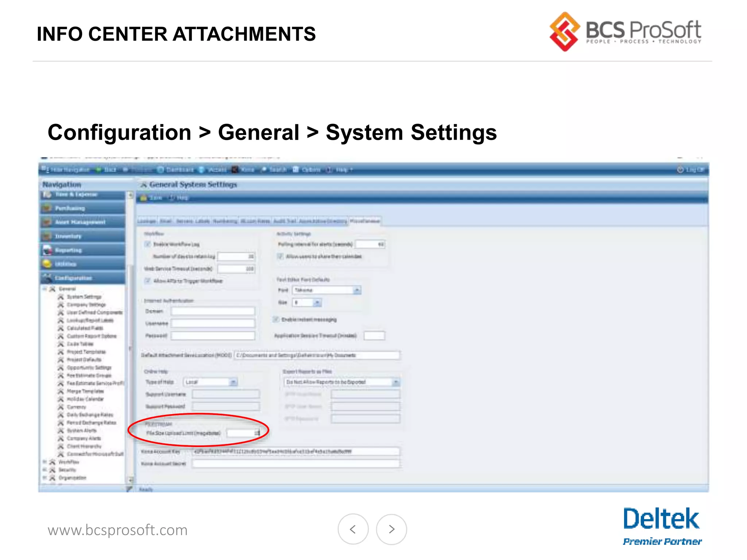Toggle Allow APIs to Trigger Workflow checkbox

(x=148, y=281)
